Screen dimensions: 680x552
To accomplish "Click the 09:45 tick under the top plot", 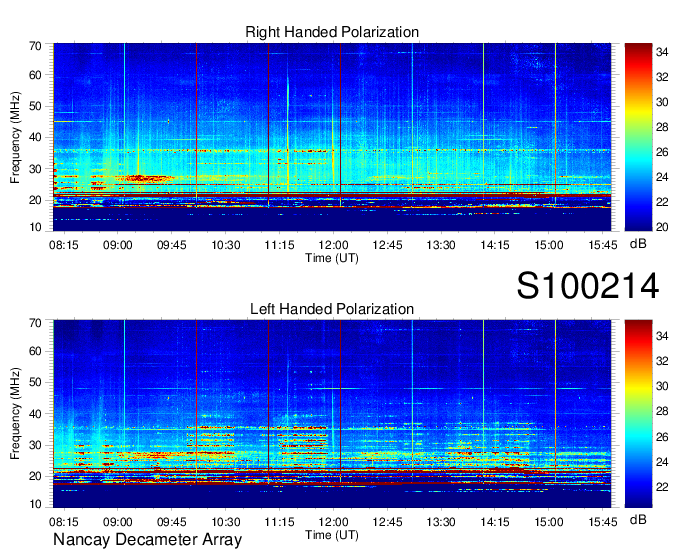I will coord(171,245).
